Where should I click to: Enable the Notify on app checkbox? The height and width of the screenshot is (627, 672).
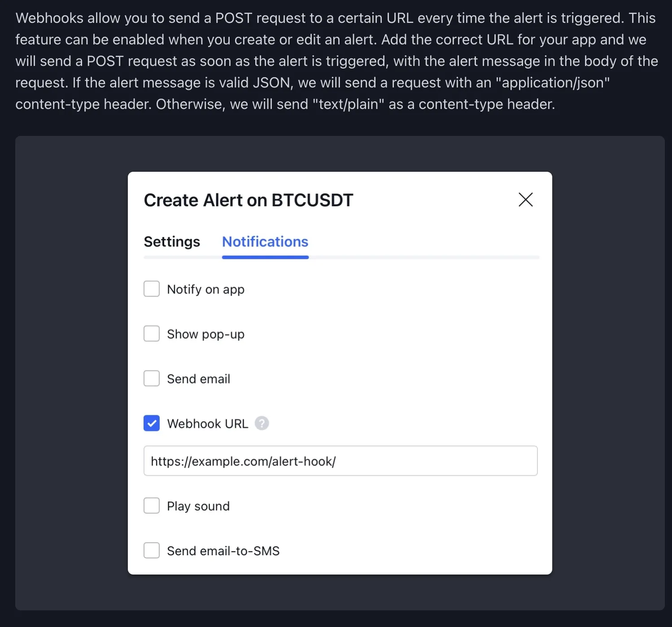(152, 289)
